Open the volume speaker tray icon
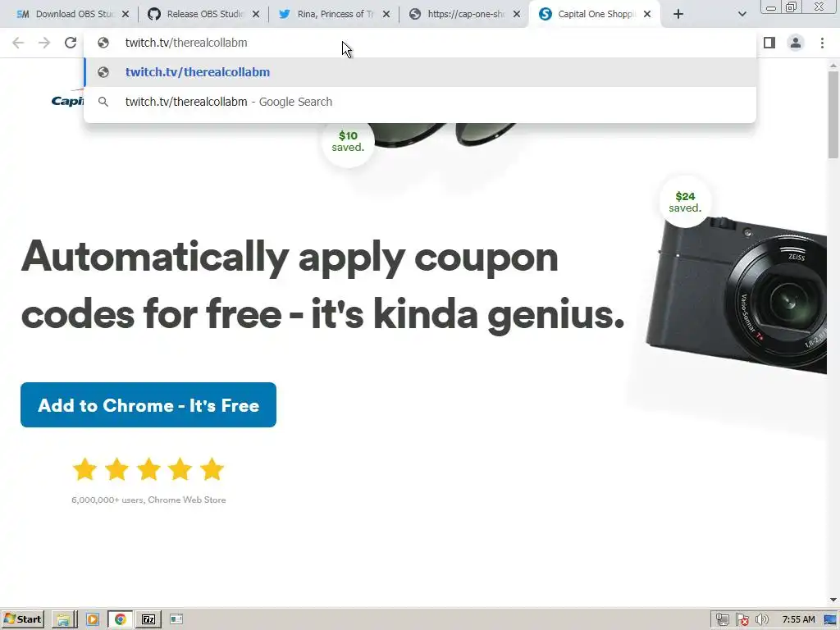The width and height of the screenshot is (840, 630). point(761,620)
